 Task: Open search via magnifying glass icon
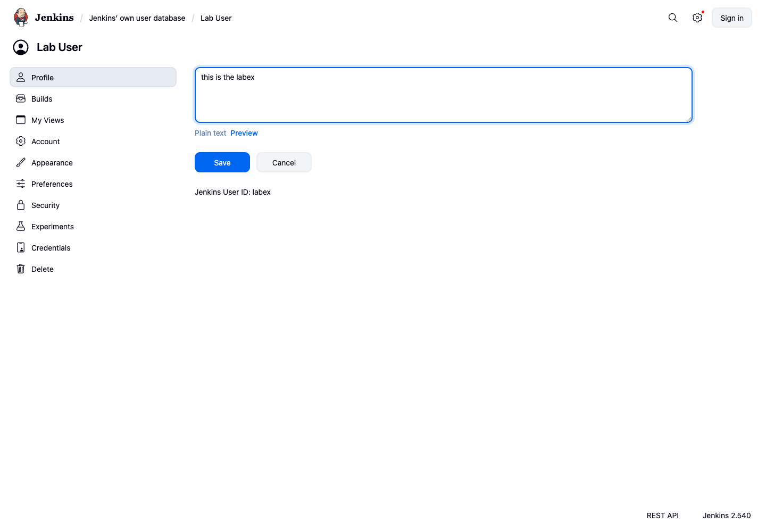click(673, 18)
